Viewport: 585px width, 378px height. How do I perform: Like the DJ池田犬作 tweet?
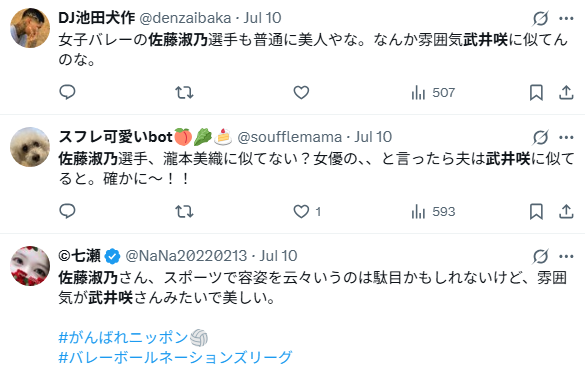point(301,93)
